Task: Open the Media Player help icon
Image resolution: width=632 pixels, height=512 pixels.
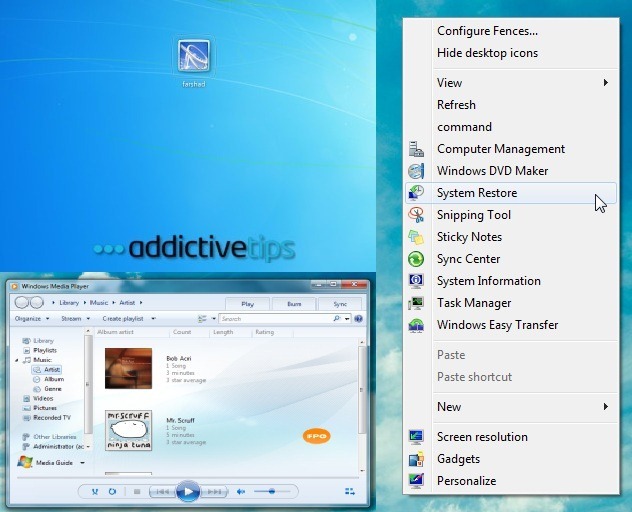Action: (x=358, y=319)
